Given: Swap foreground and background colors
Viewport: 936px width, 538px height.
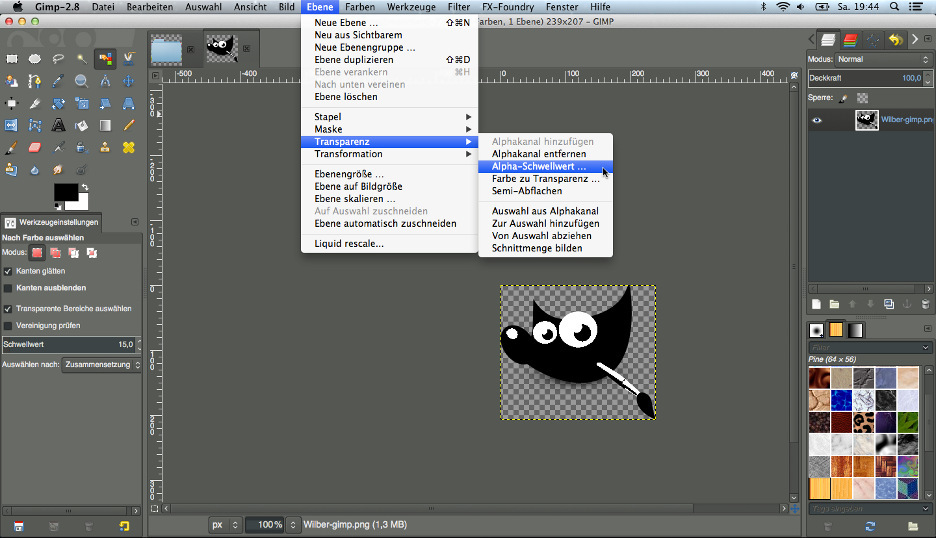Looking at the screenshot, I should [85, 187].
